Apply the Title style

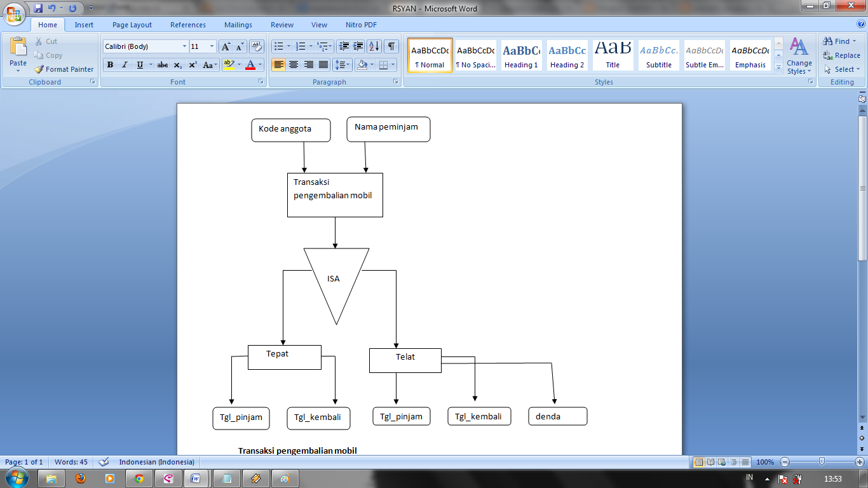coord(613,55)
